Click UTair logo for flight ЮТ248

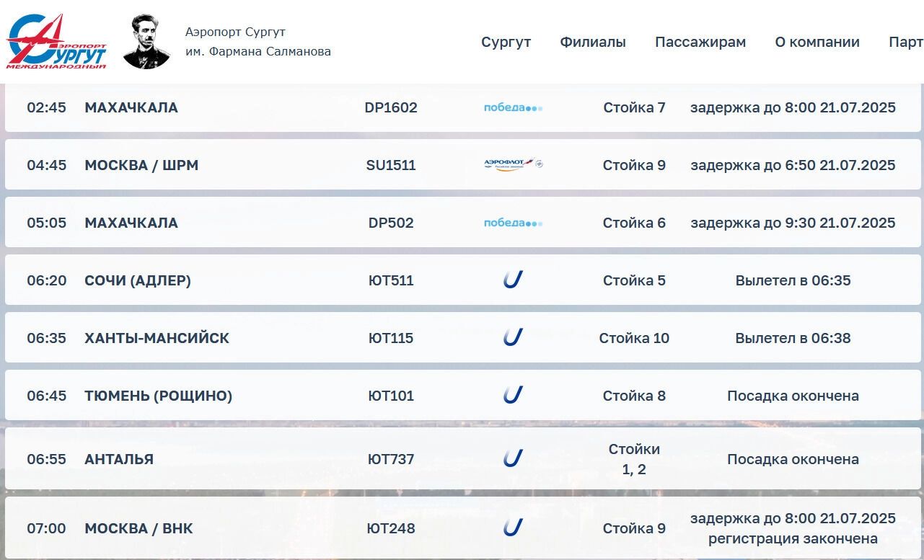(513, 528)
